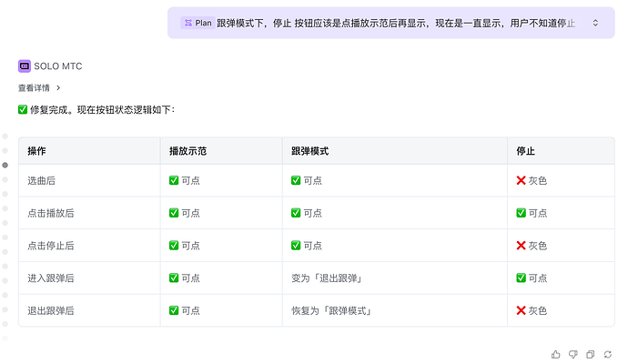
Task: Copy the response with the copy icon
Action: click(591, 354)
